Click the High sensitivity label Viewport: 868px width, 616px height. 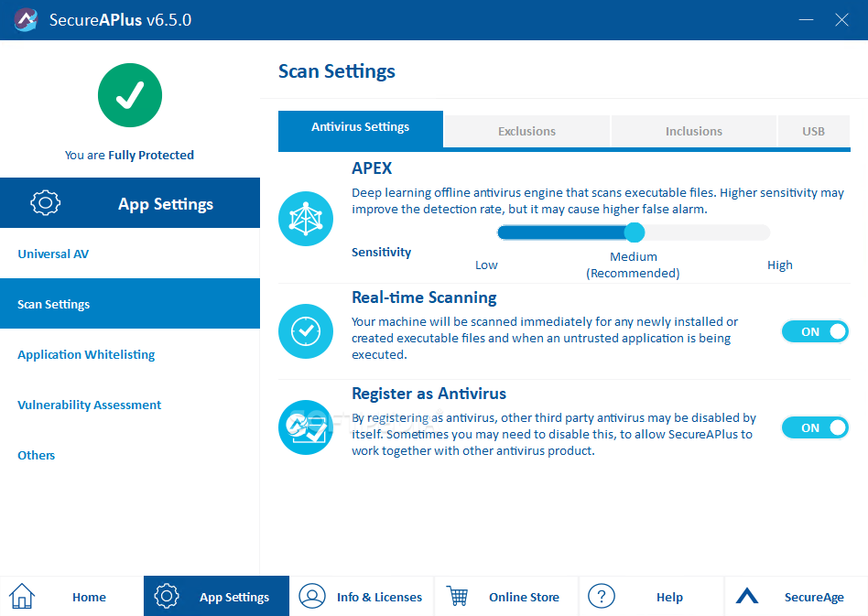[779, 265]
